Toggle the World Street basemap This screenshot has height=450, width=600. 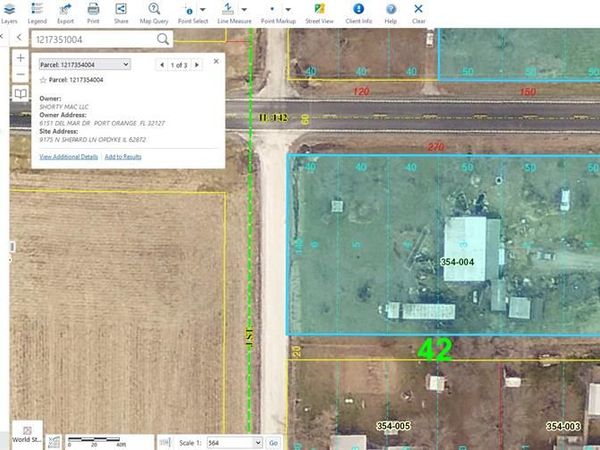[x=27, y=438]
